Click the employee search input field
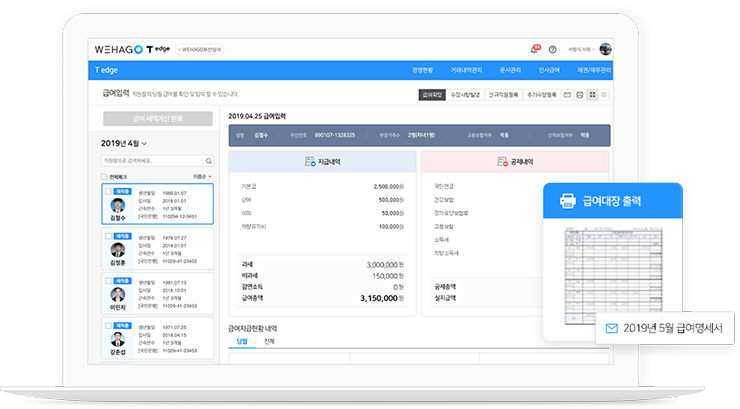The image size is (740, 409). (152, 160)
